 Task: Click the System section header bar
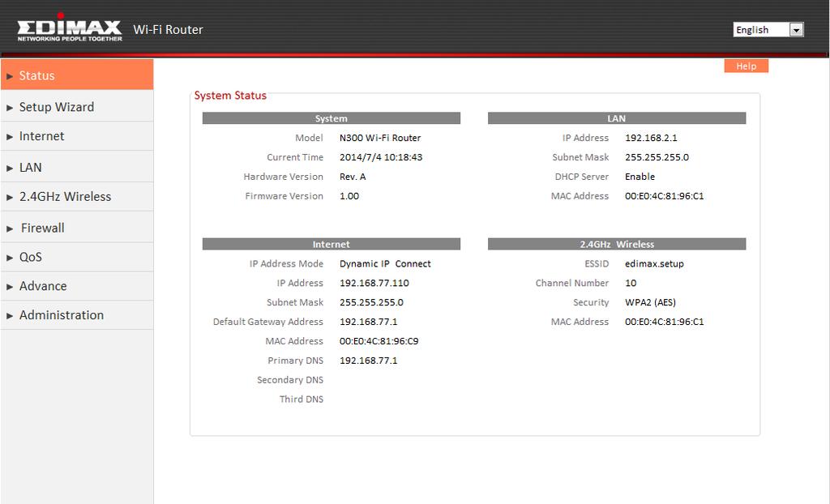click(x=332, y=118)
